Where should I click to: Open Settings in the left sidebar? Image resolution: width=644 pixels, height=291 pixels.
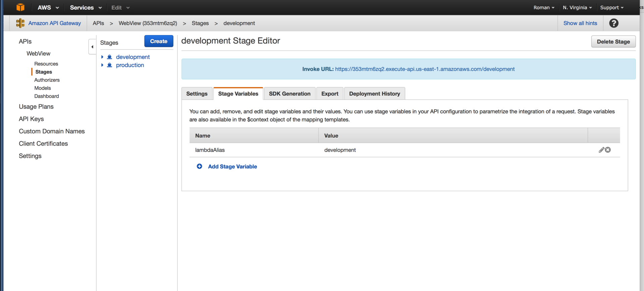[x=30, y=156]
